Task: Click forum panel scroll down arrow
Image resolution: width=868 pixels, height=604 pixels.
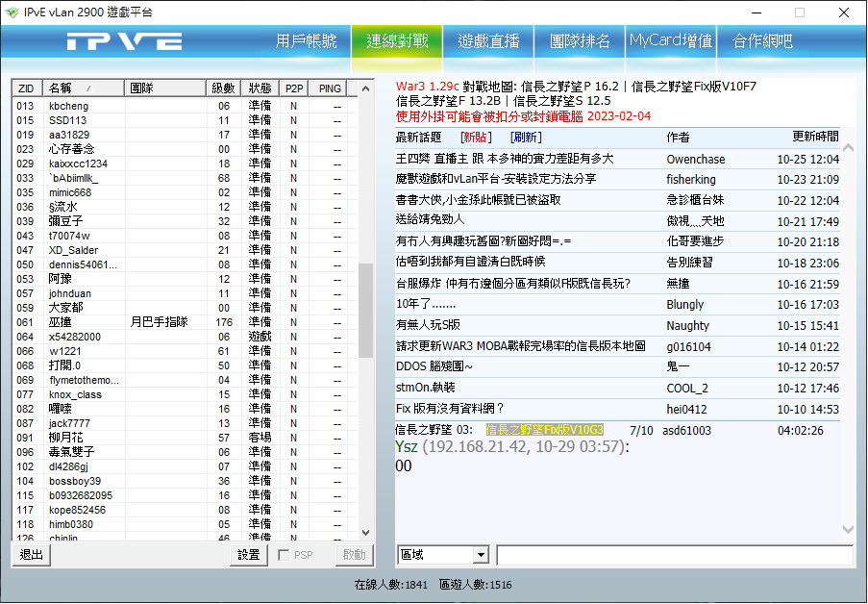Action: [848, 529]
